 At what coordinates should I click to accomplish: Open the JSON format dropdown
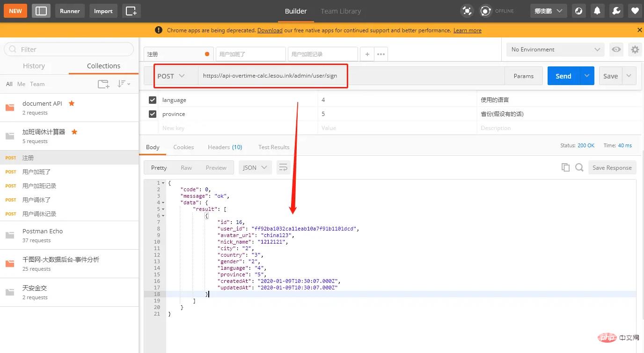(255, 167)
